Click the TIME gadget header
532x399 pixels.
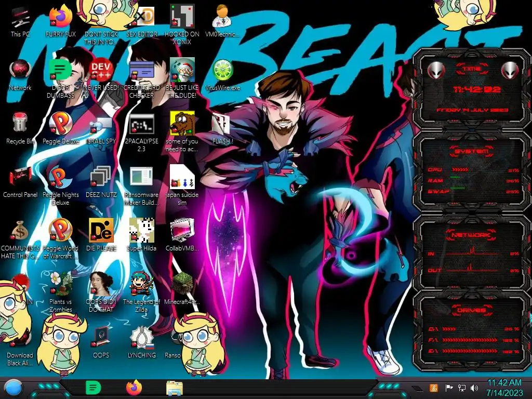[x=472, y=69]
